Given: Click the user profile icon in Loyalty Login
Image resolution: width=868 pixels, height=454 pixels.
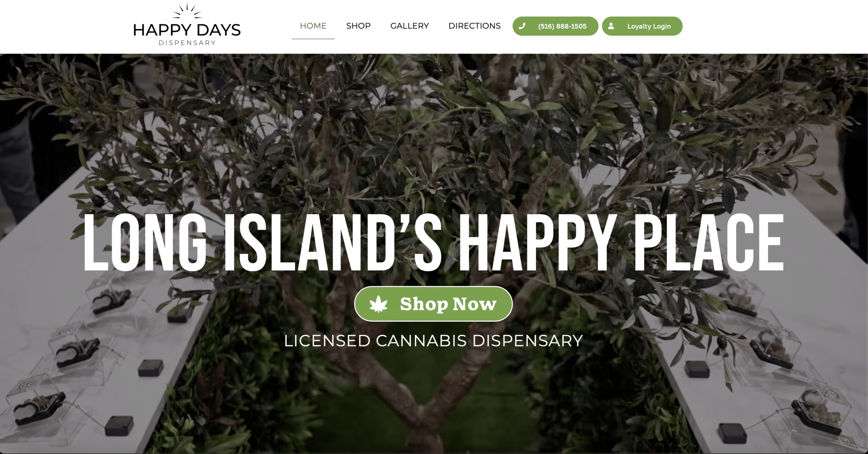Looking at the screenshot, I should pos(611,26).
